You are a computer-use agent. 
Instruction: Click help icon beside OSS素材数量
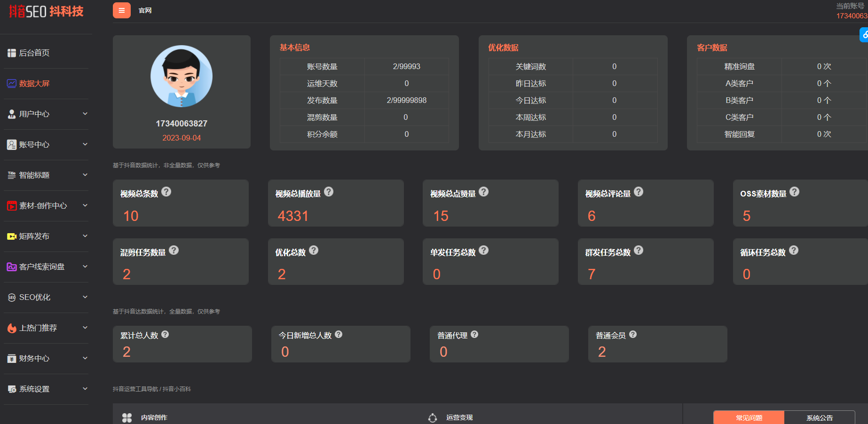795,192
